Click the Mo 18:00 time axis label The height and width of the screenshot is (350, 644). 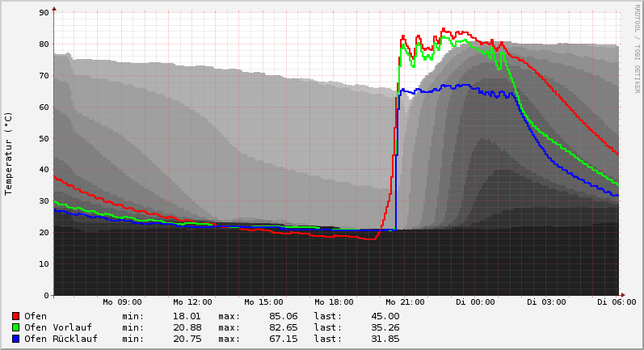(334, 302)
